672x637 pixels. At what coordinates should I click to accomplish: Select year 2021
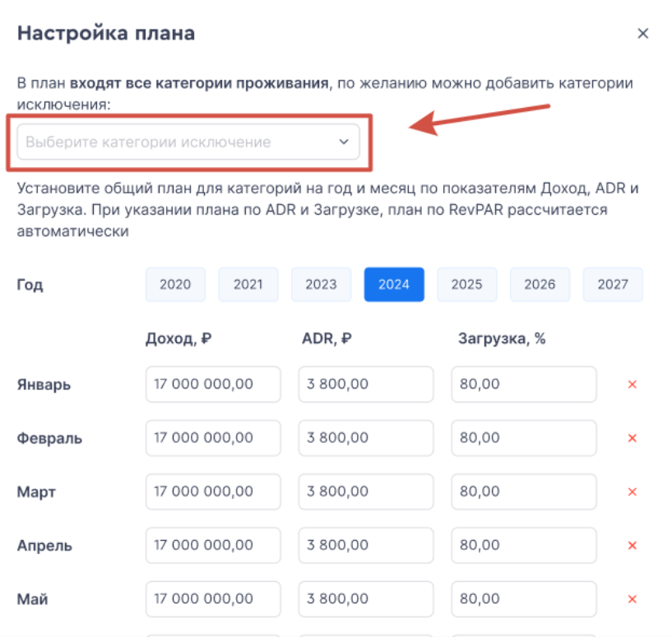point(248,285)
